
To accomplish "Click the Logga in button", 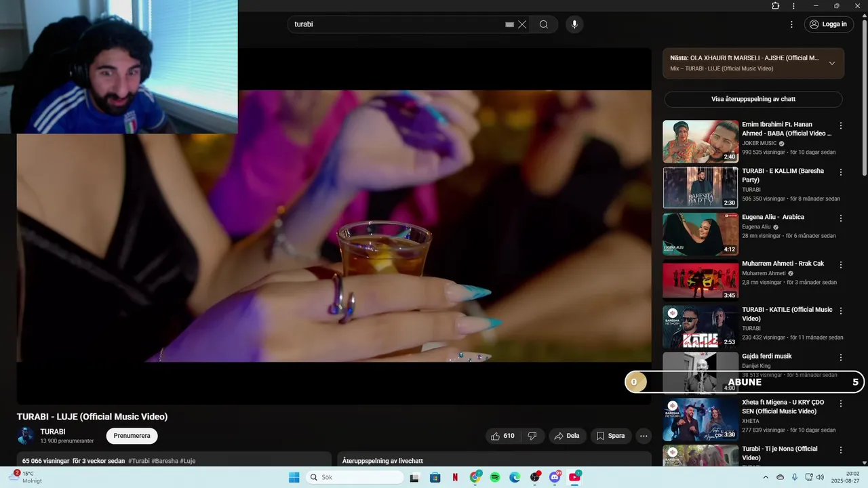I will tap(829, 24).
